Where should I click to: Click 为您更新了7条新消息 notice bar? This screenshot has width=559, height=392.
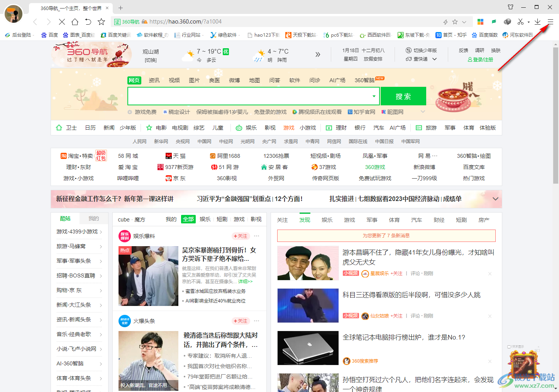click(386, 236)
